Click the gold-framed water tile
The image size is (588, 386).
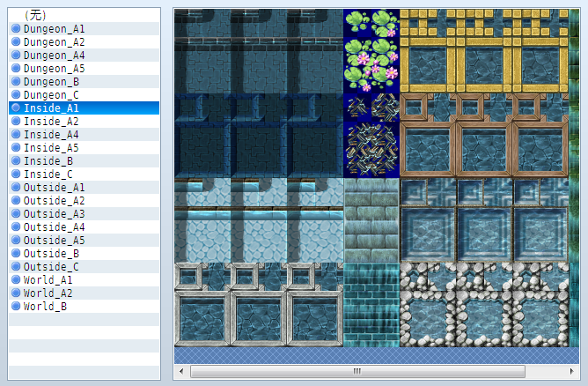coord(484,51)
